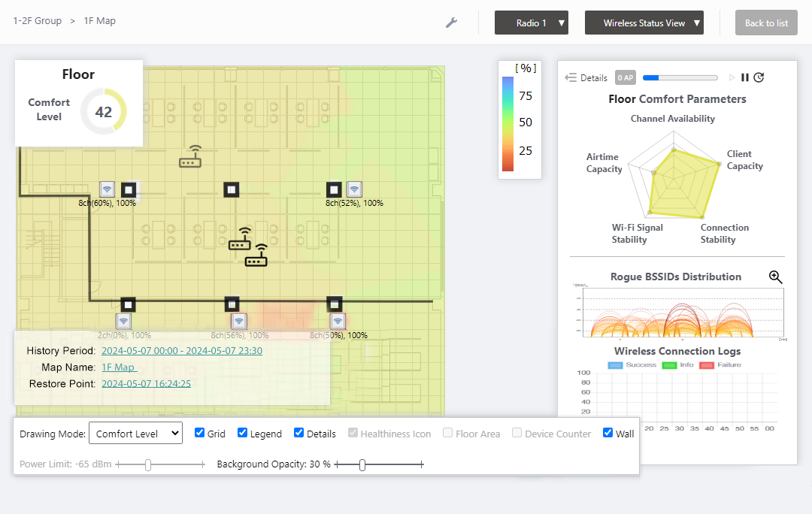The width and height of the screenshot is (812, 514).
Task: Select the access point labeled 8ch(52%)
Action: 354,189
